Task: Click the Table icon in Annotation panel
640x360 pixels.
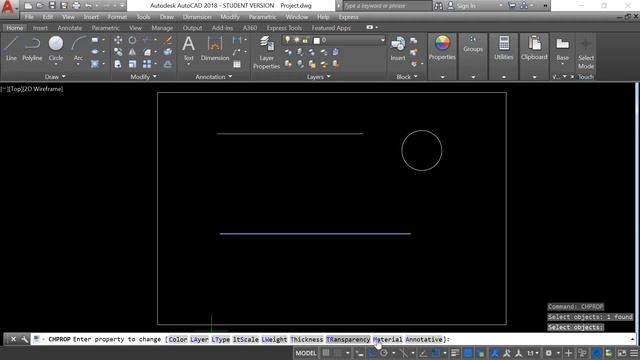Action: coord(237,64)
